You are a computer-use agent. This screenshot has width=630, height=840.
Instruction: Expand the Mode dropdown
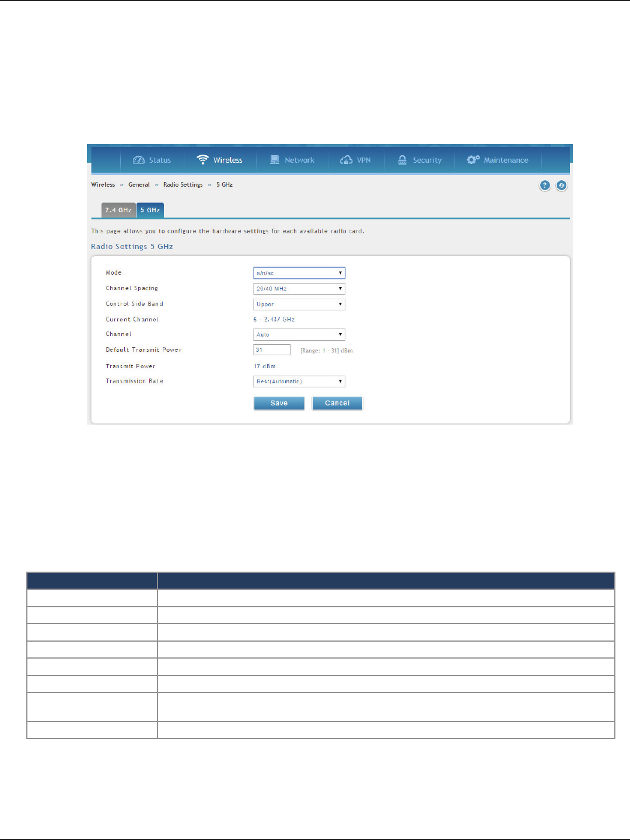(299, 273)
